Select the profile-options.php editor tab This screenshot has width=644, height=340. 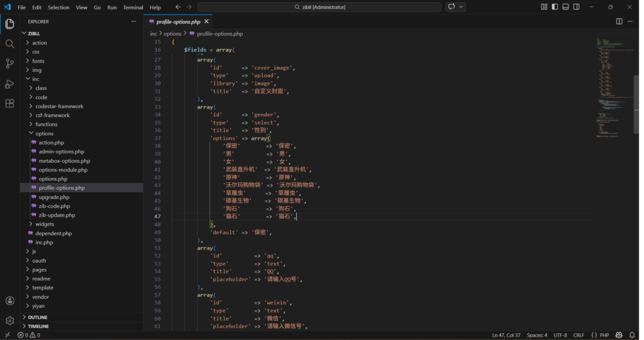coord(178,21)
